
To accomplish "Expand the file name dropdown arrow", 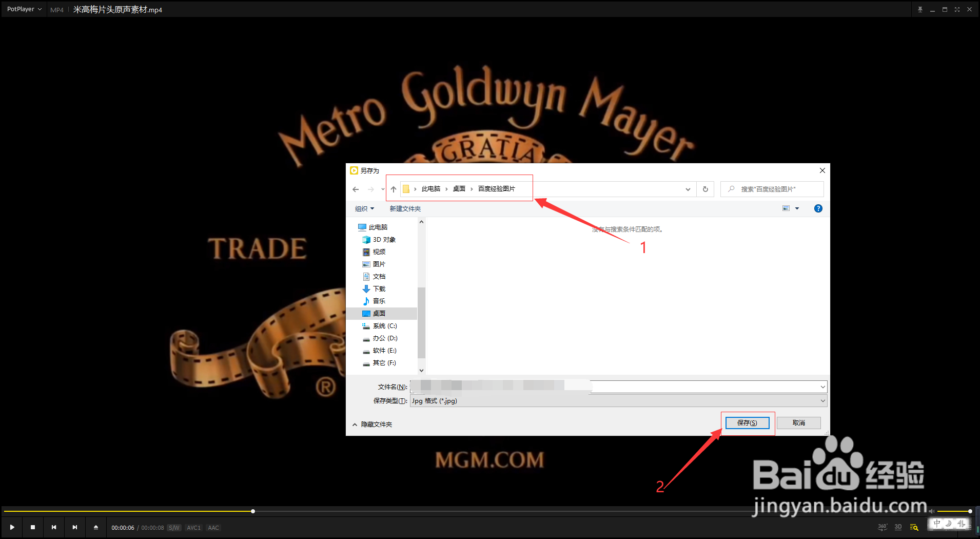I will [823, 387].
